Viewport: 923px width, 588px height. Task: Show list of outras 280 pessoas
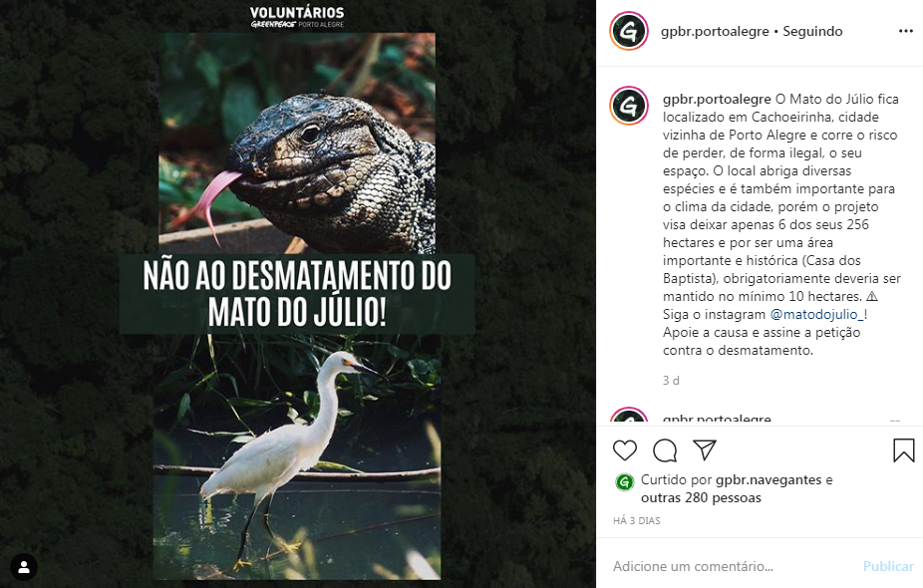click(701, 498)
